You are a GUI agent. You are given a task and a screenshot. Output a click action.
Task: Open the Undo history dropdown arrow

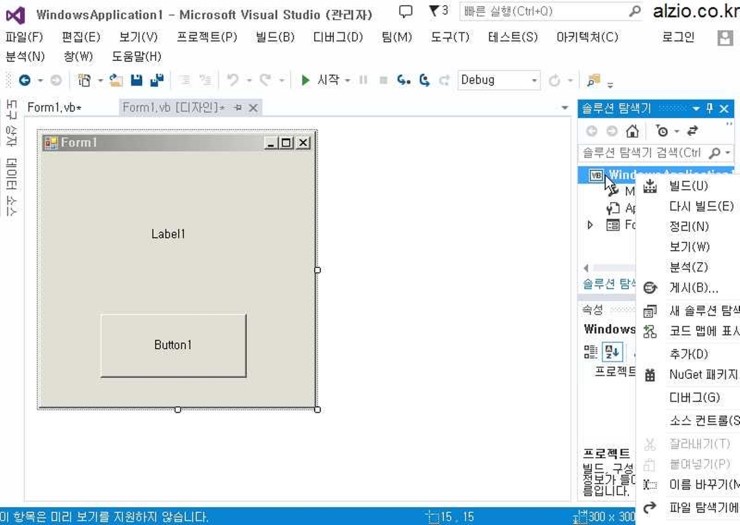pos(249,81)
